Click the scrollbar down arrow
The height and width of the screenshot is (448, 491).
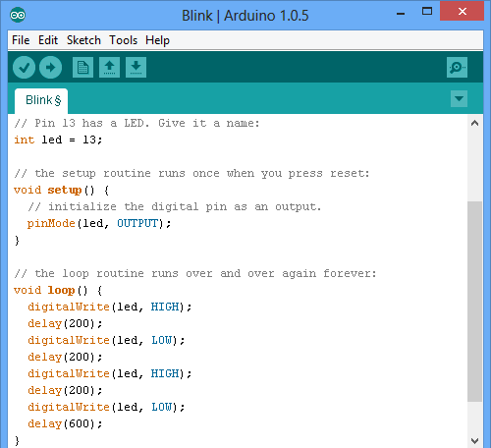(474, 440)
